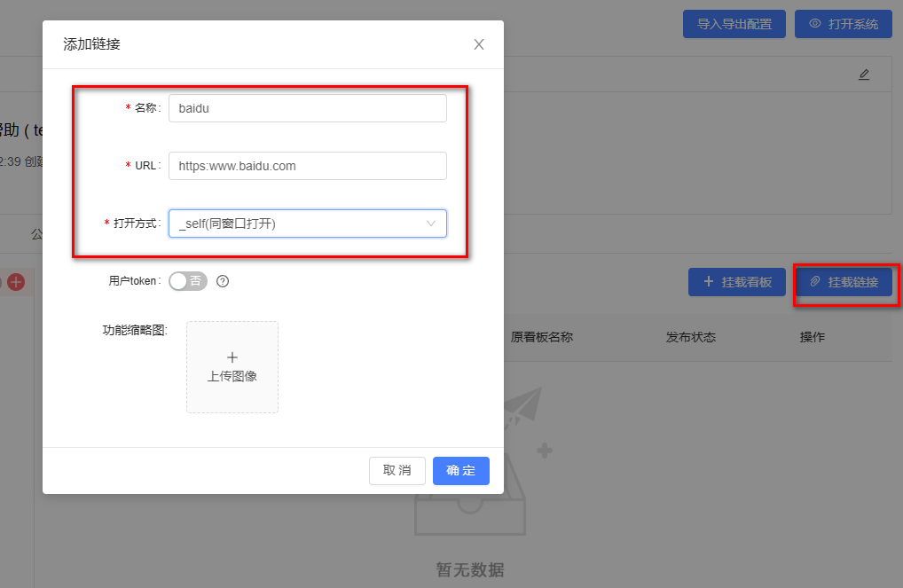
Task: Open 导入导出配置 import/export settings
Action: pyautogui.click(x=734, y=24)
